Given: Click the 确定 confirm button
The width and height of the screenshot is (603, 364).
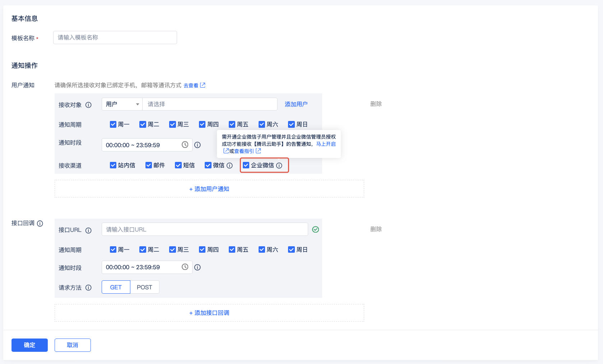Looking at the screenshot, I should pos(29,345).
